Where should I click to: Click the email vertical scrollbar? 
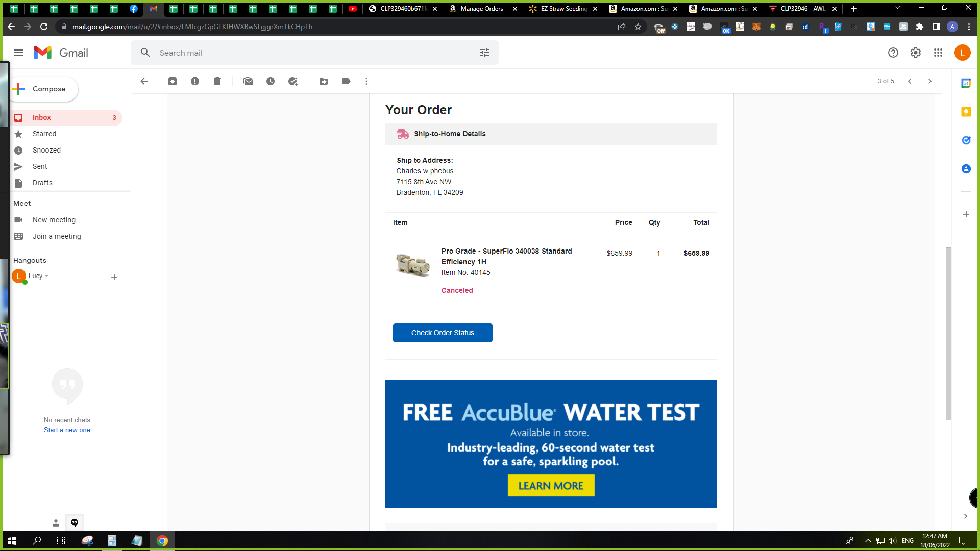coord(948,334)
